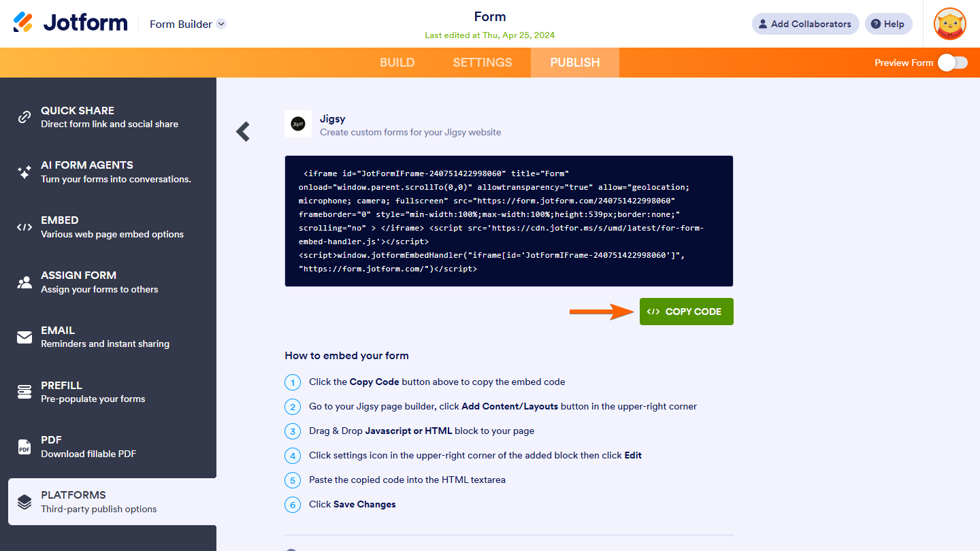Click the PDF file icon
Image resolution: width=980 pixels, height=551 pixels.
[x=24, y=447]
